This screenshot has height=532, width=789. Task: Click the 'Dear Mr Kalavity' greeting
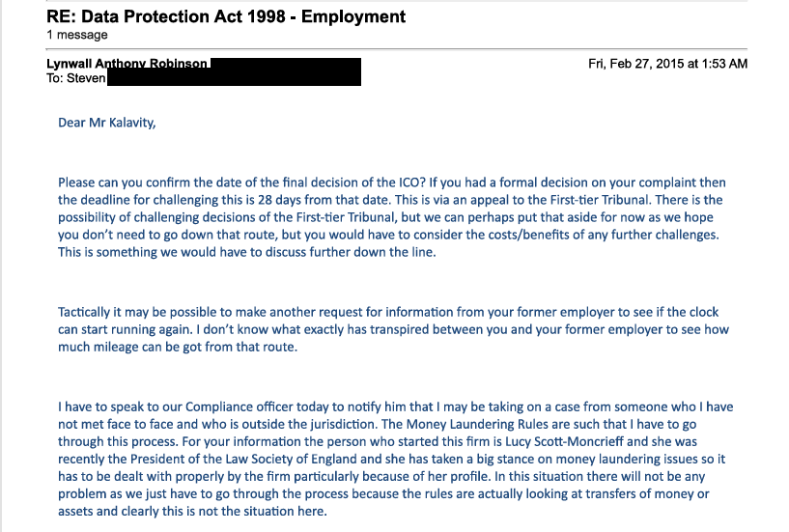(x=106, y=123)
